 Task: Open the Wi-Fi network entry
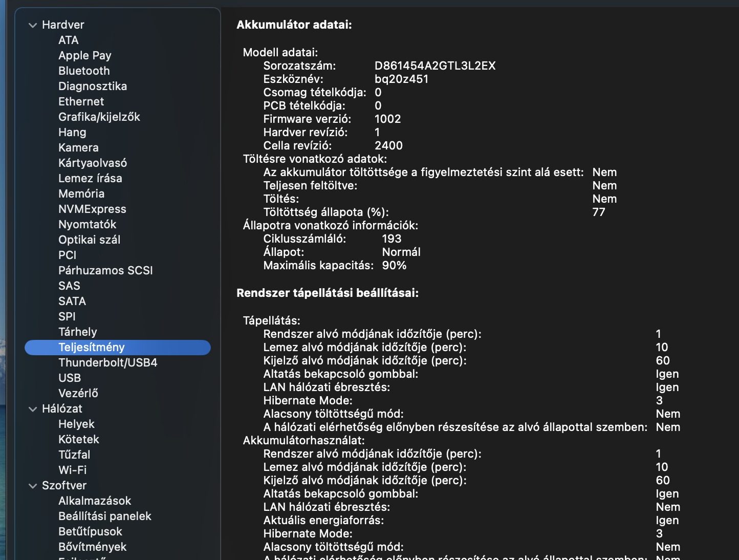(x=72, y=470)
